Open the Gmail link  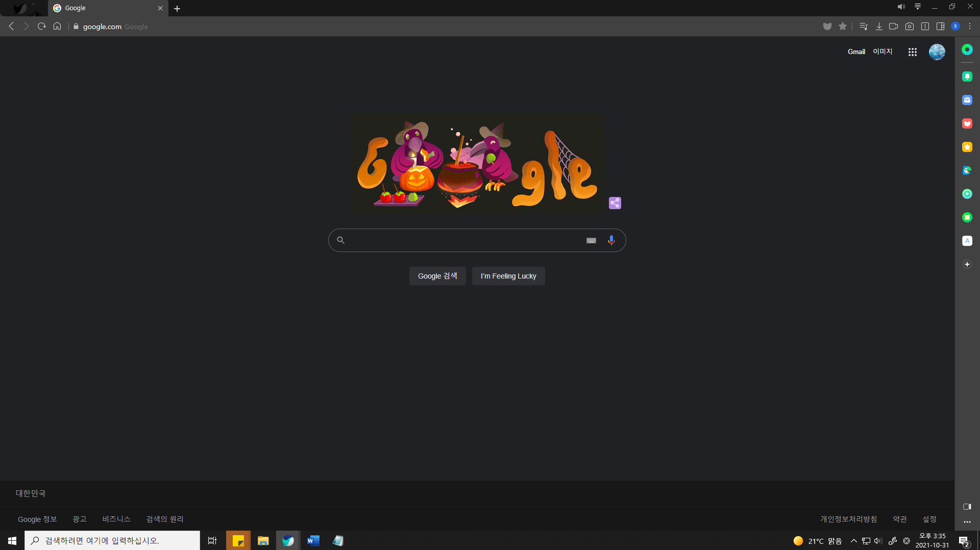(x=856, y=52)
